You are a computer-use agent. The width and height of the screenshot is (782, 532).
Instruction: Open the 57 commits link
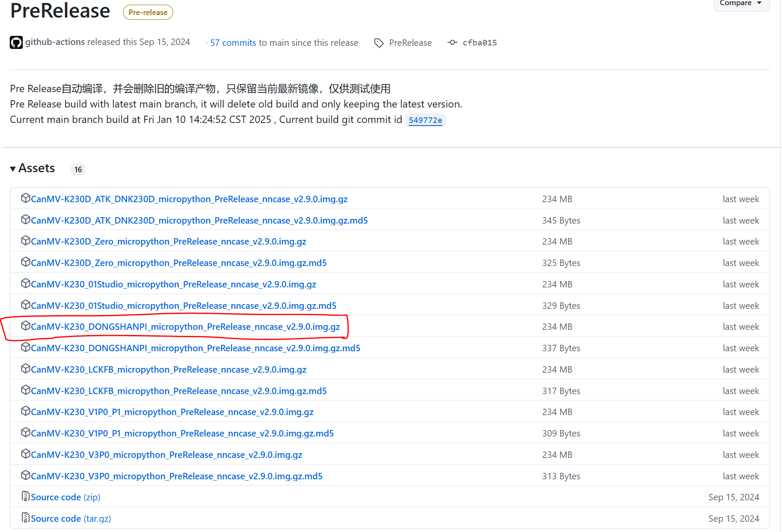tap(233, 43)
